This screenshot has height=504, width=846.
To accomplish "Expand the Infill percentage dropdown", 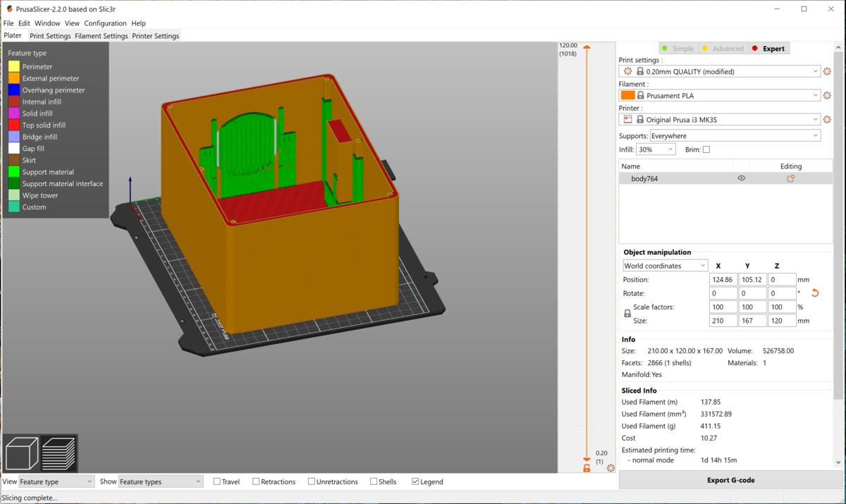I will coord(656,149).
